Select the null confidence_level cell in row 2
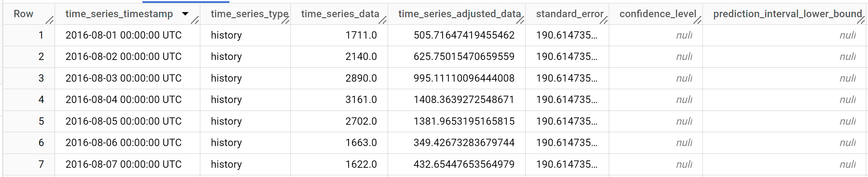This screenshot has height=177, width=868. pyautogui.click(x=684, y=57)
